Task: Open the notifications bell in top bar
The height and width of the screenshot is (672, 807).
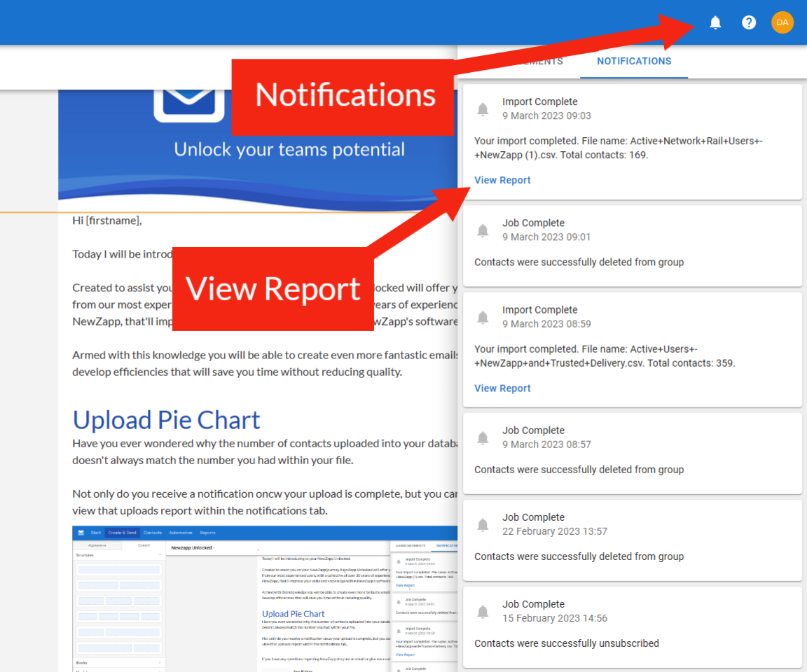Action: coord(715,22)
